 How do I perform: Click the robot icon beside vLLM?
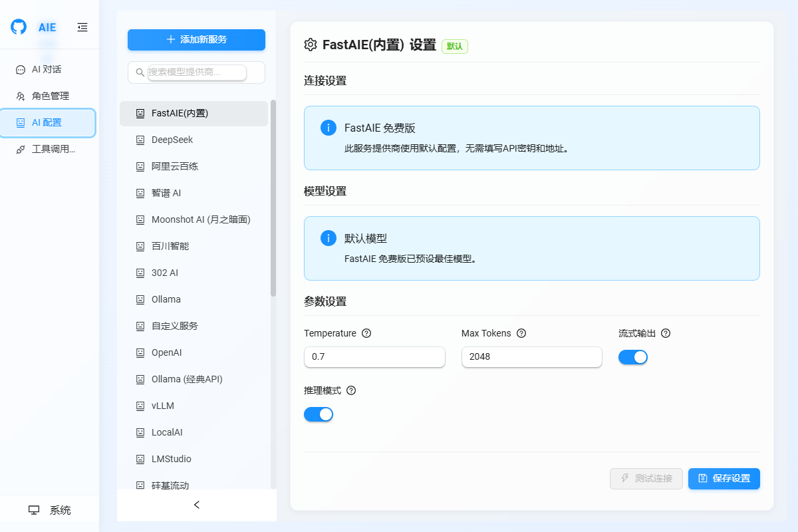[x=140, y=406]
